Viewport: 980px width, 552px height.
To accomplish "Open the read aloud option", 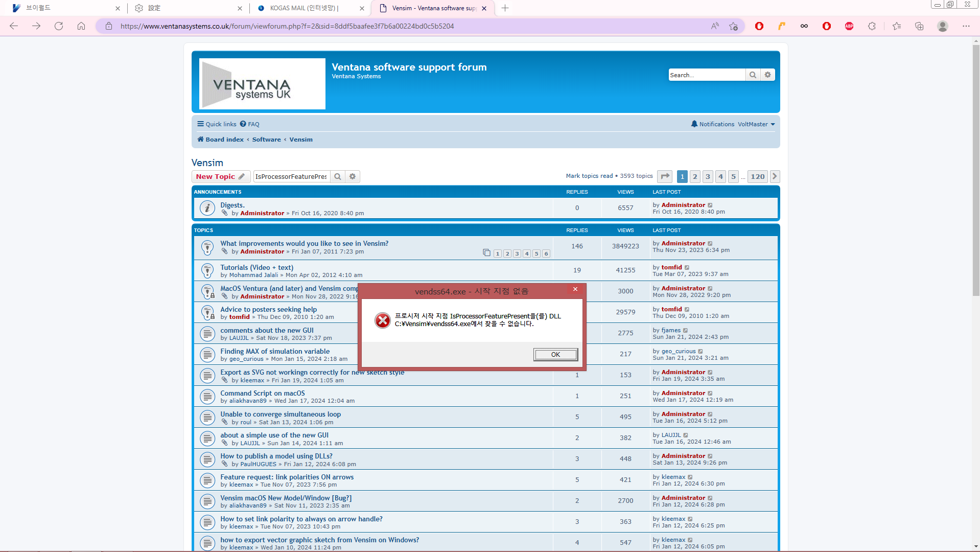I will pyautogui.click(x=715, y=26).
